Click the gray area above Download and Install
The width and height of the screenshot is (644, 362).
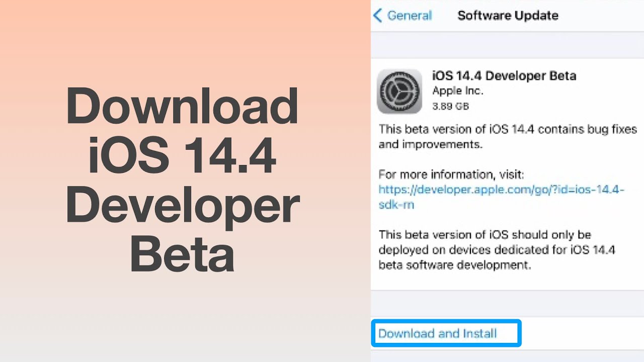507,303
